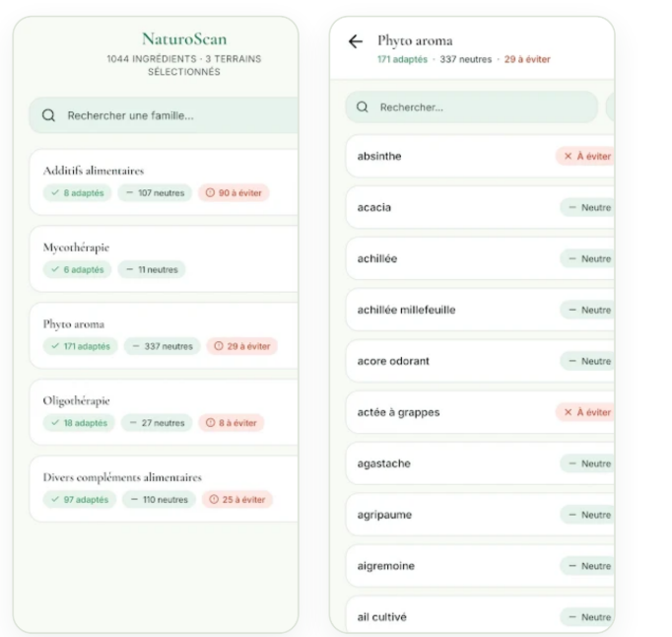Select the '11 neutres' chip

pyautogui.click(x=152, y=270)
